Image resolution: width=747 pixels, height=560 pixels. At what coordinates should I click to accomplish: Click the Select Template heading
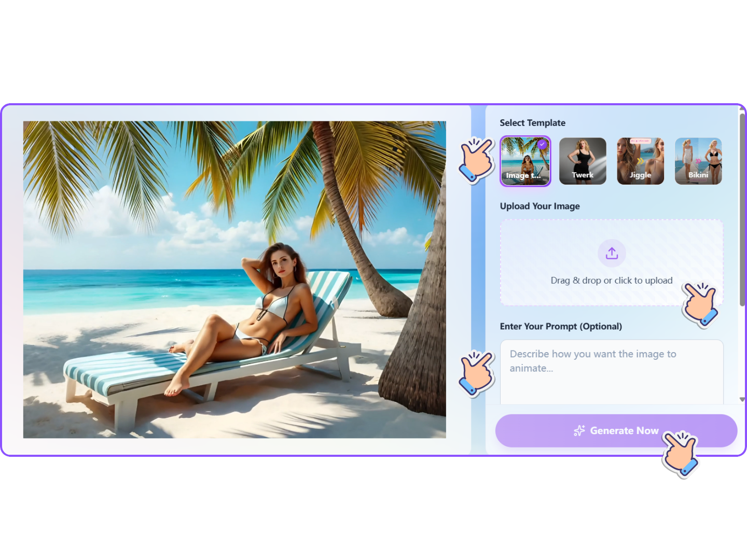(x=532, y=123)
